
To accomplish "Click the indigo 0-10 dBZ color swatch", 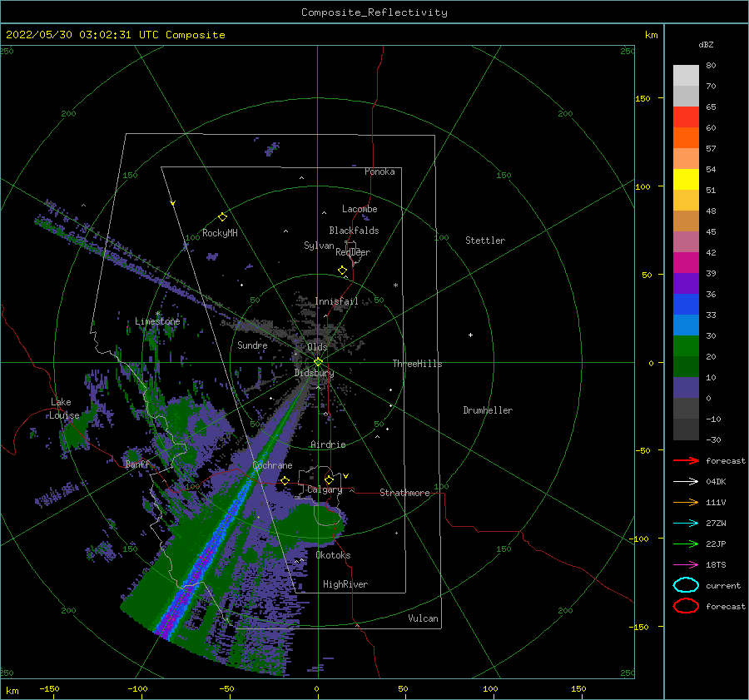I will [x=686, y=387].
